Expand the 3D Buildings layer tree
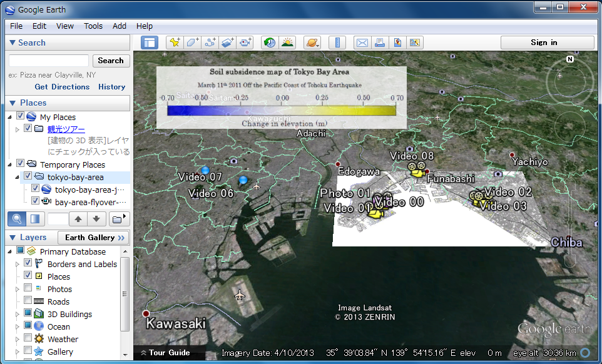Viewport: 602px width, 364px height. [18, 315]
